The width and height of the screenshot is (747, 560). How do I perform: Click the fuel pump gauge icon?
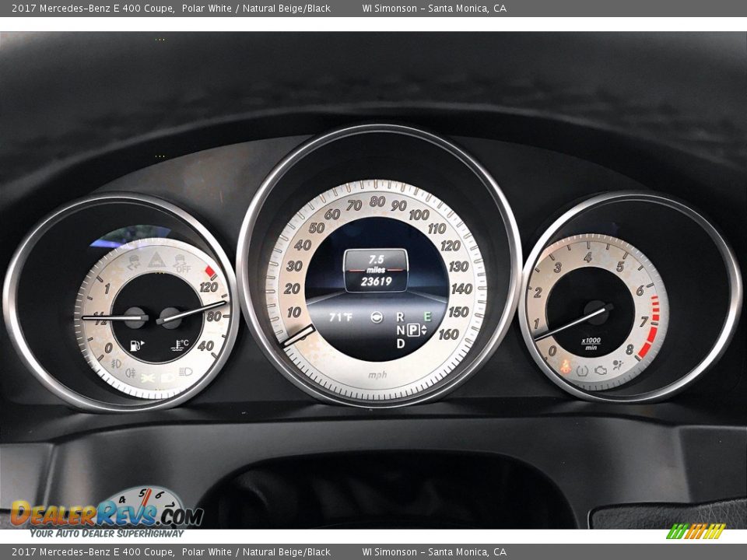click(x=137, y=345)
